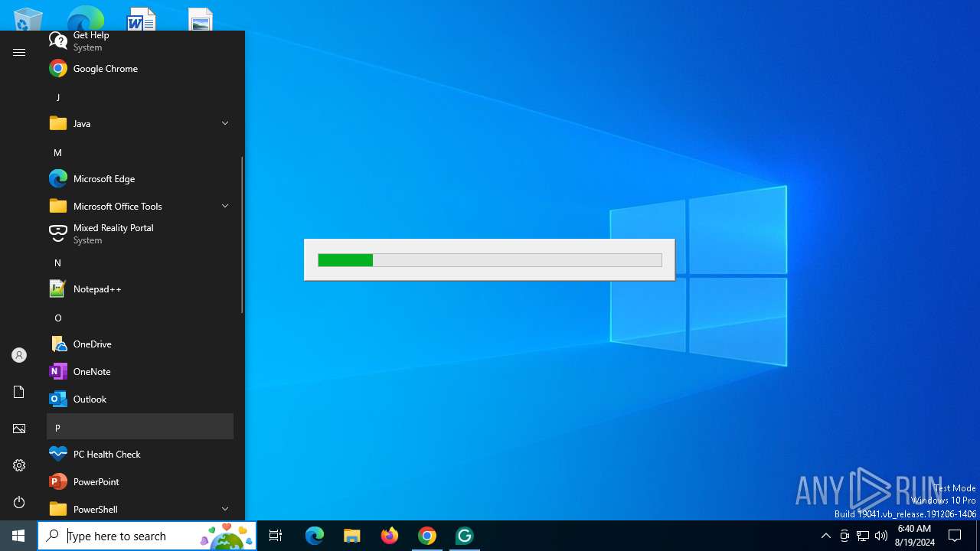
Task: Open the Action Center notifications
Action: [x=955, y=536]
